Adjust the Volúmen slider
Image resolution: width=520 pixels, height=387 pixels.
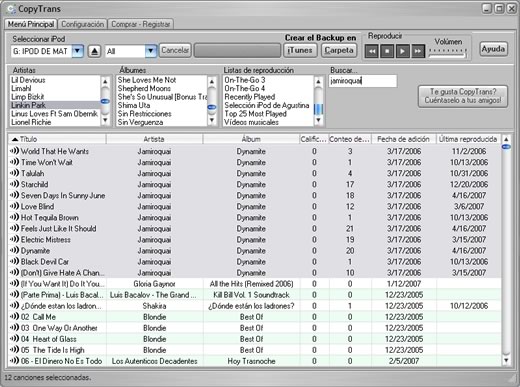448,53
